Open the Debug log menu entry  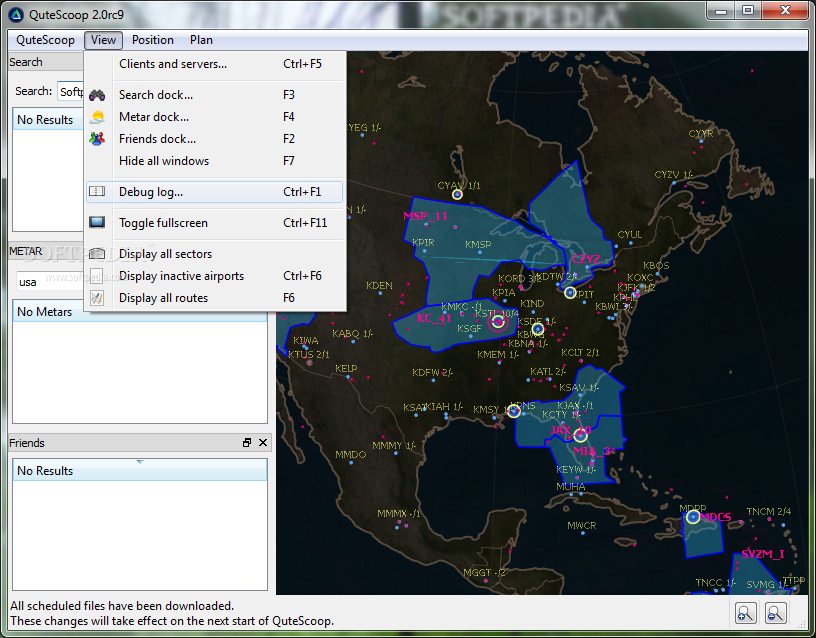pyautogui.click(x=214, y=192)
